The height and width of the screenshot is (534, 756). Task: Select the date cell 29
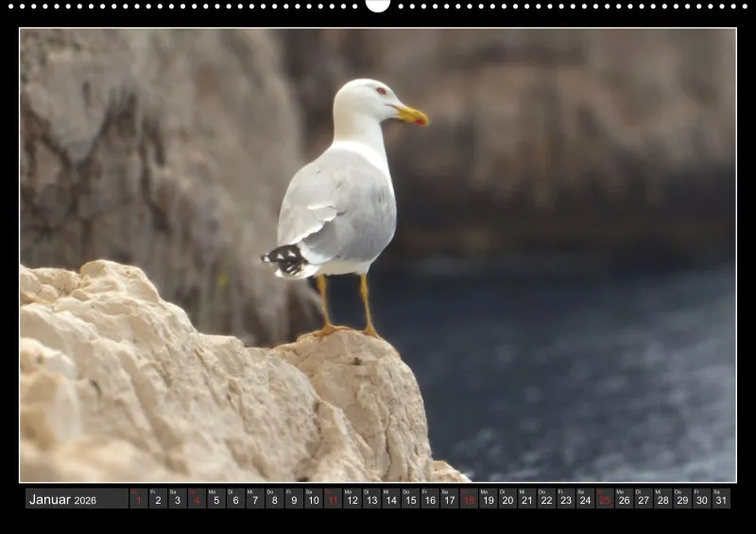click(682, 499)
